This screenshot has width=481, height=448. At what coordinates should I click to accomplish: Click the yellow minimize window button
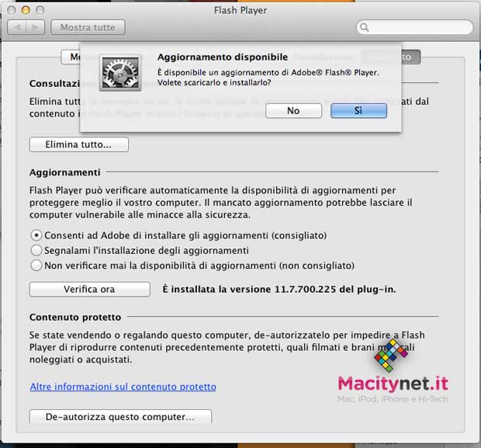pos(26,10)
